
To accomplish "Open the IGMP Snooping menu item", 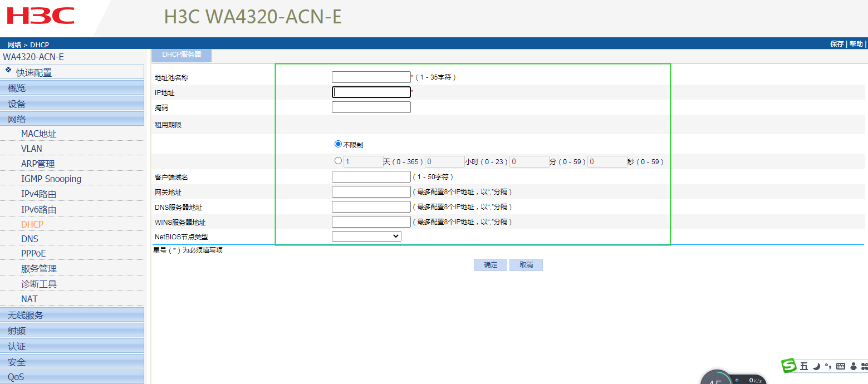I will [51, 179].
